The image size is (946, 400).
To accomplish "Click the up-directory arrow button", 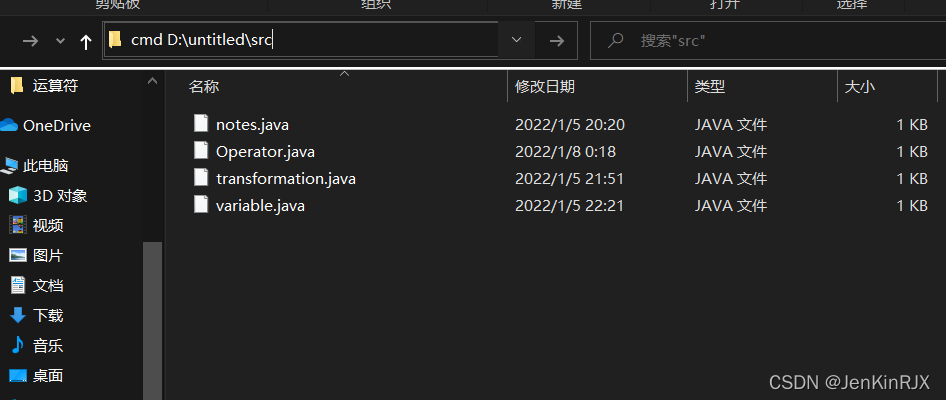I will [x=86, y=41].
